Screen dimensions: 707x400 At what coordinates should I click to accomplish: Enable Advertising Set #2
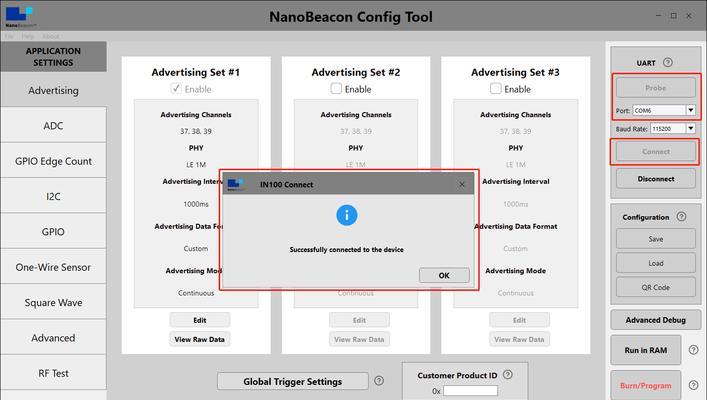tap(336, 88)
